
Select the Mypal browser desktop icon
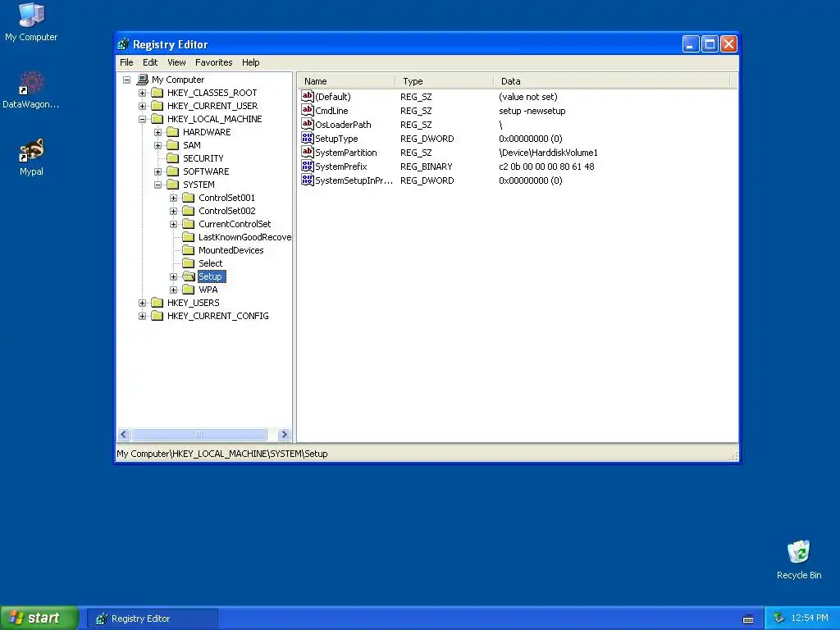(32, 150)
